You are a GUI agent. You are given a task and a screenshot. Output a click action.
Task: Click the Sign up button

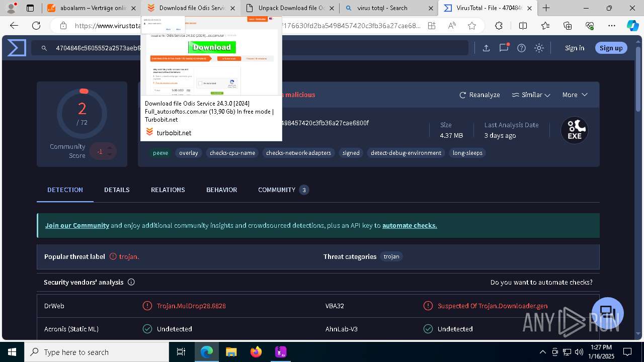click(x=611, y=48)
